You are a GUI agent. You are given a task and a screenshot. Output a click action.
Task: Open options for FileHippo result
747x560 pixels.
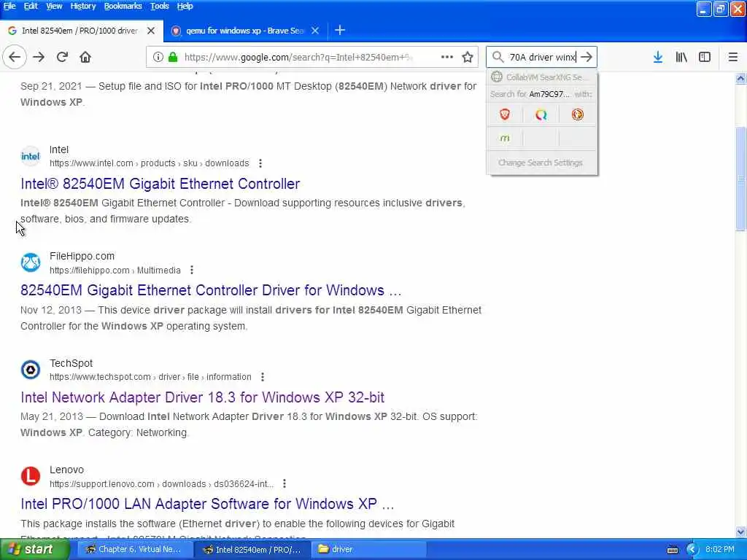click(192, 270)
